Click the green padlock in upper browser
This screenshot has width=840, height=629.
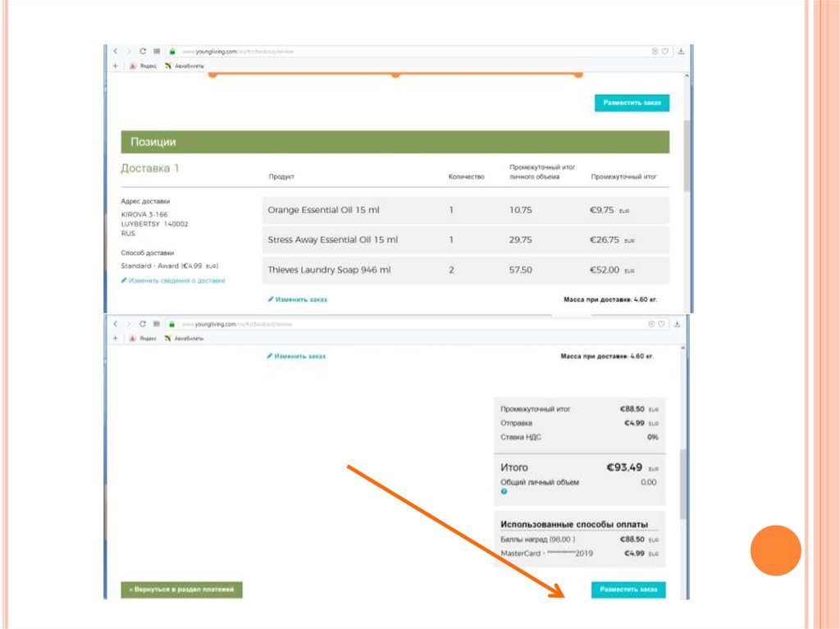tap(172, 52)
